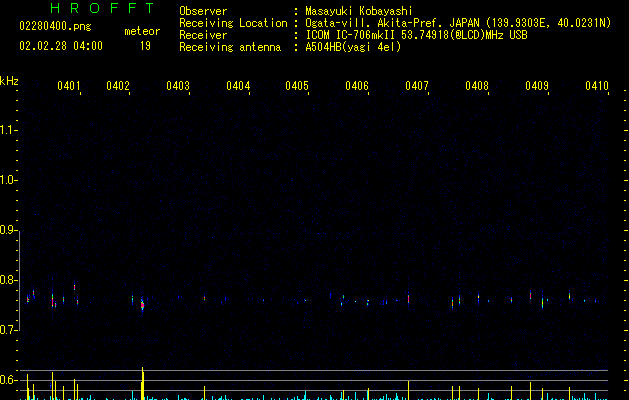This screenshot has height=400, width=629.
Task: Click the 0.8 kHz axis label
Action: (8, 280)
